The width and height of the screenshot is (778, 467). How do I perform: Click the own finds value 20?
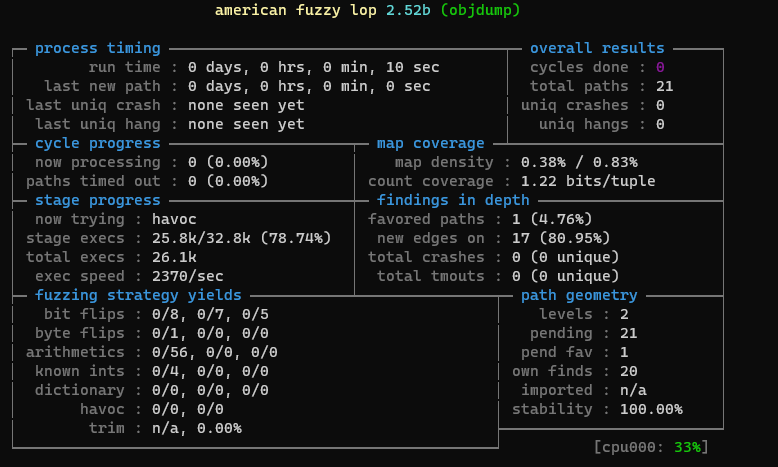click(629, 371)
